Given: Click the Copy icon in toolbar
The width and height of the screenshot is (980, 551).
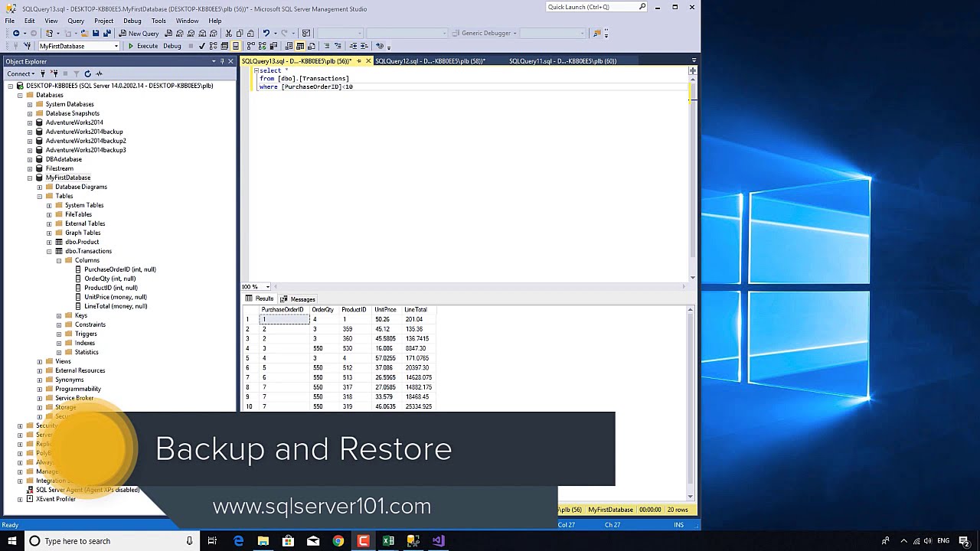Looking at the screenshot, I should tap(240, 33).
